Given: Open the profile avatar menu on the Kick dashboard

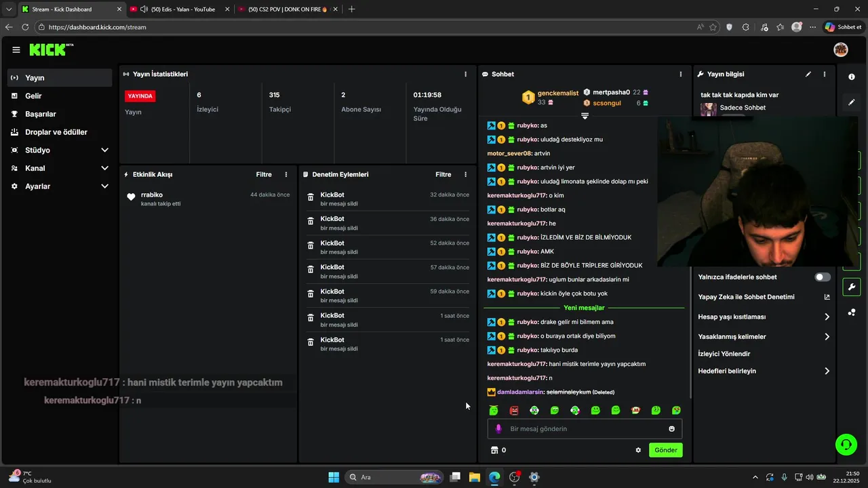Looking at the screenshot, I should 841,49.
